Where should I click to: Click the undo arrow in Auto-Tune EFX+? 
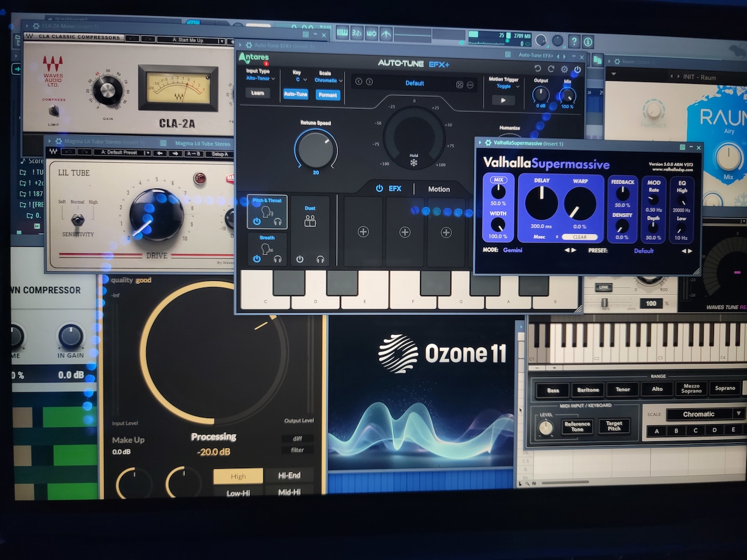(x=538, y=69)
